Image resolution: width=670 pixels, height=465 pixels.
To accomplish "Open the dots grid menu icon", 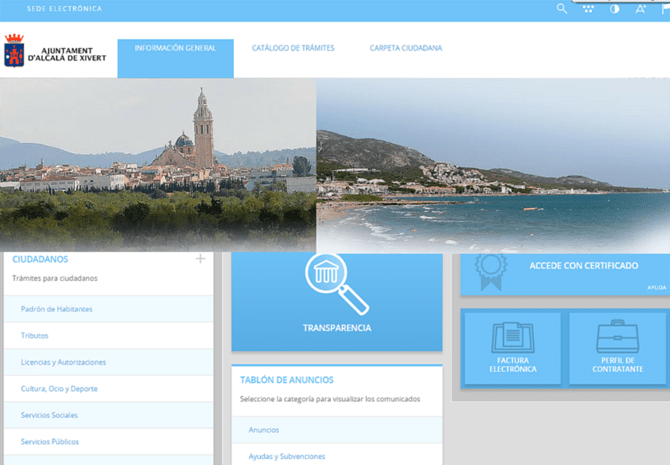I will click(x=588, y=9).
